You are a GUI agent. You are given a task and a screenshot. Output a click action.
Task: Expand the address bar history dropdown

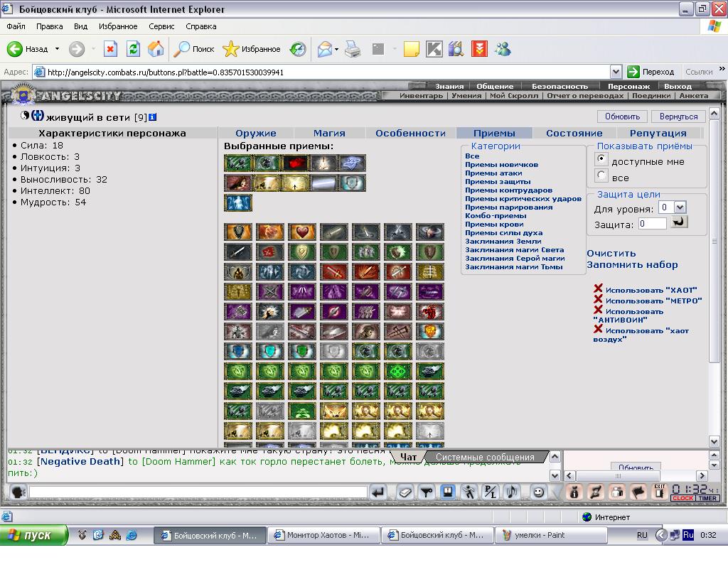[616, 72]
